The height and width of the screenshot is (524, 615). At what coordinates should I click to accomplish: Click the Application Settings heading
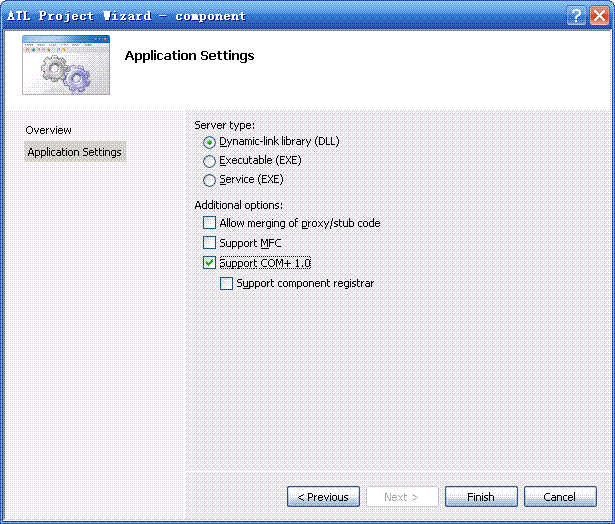pyautogui.click(x=189, y=56)
